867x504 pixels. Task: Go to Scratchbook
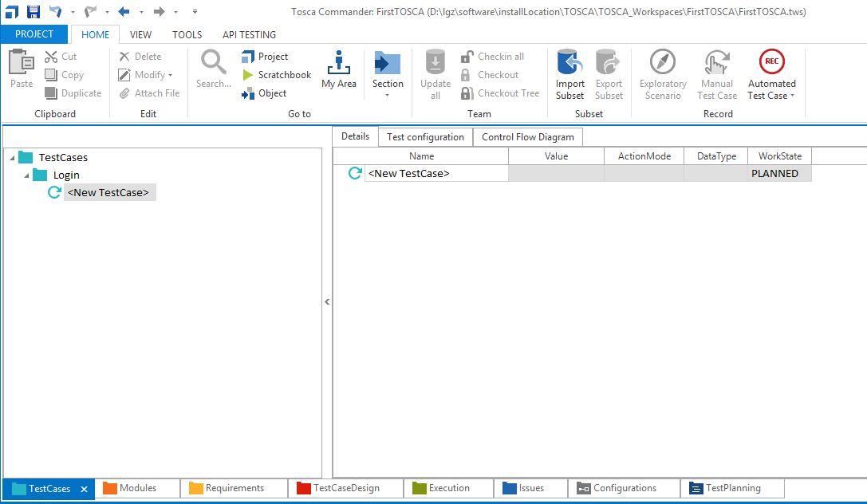[x=277, y=75]
